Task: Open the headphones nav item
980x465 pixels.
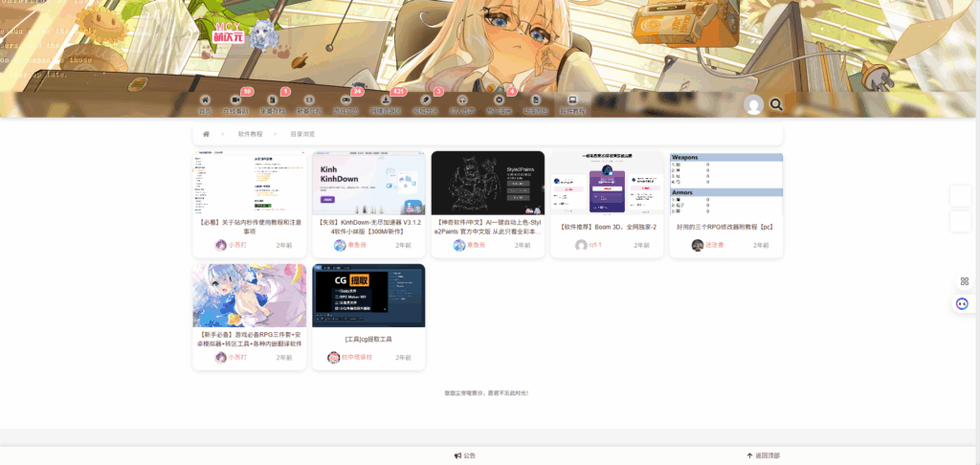Action: coord(462,104)
